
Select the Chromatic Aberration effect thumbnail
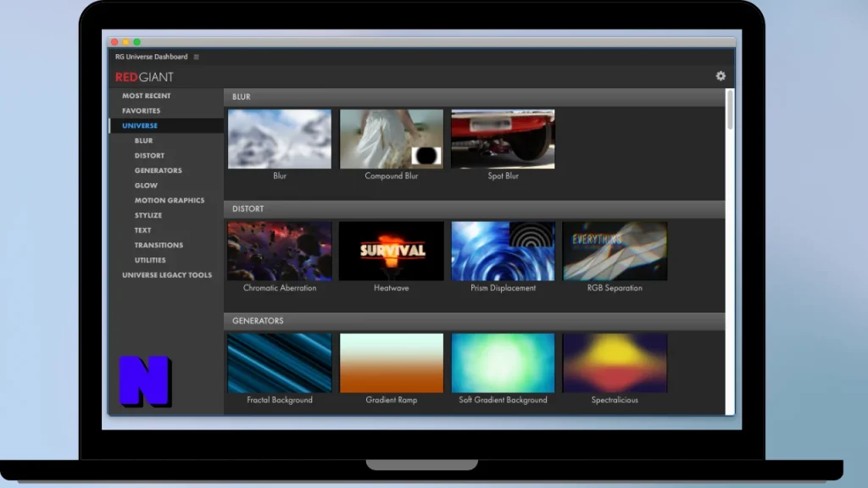pyautogui.click(x=280, y=251)
